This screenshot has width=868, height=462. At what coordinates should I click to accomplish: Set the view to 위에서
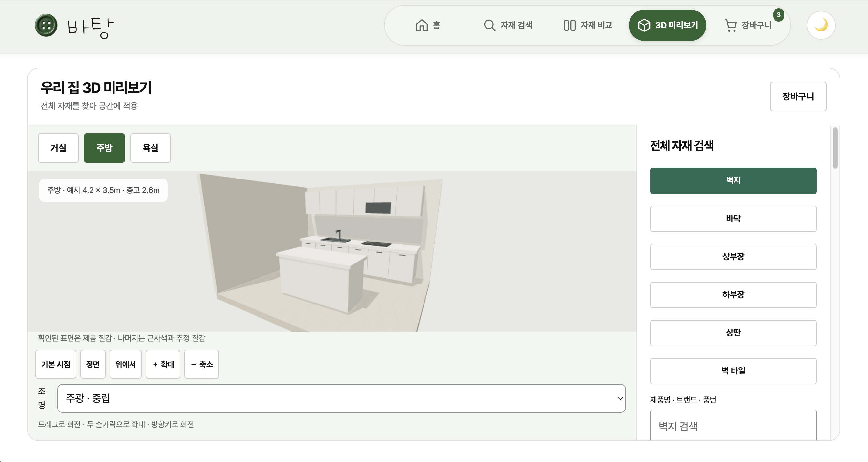click(x=126, y=364)
